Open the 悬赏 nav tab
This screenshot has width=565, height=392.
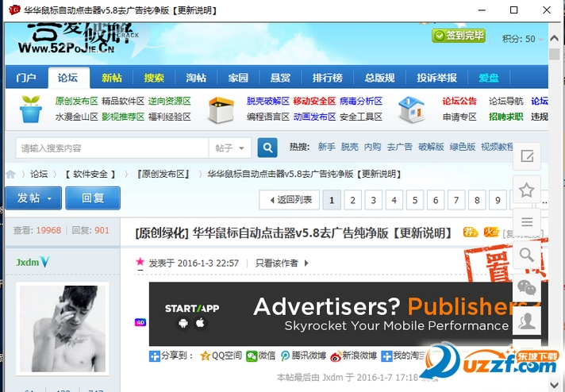click(280, 78)
